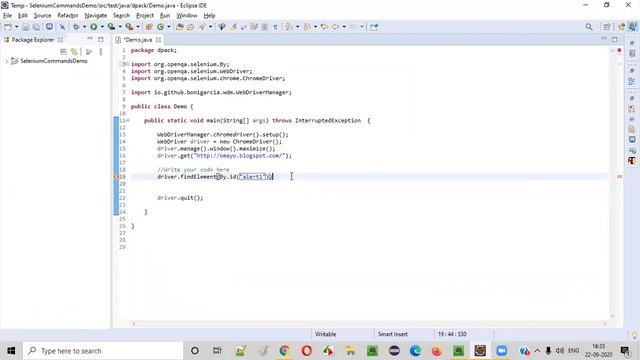Open the Window menu
Image resolution: width=640 pixels, height=360 pixels.
[187, 16]
